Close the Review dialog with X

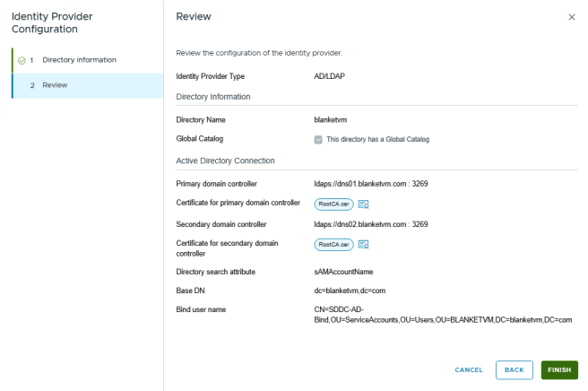pyautogui.click(x=572, y=17)
